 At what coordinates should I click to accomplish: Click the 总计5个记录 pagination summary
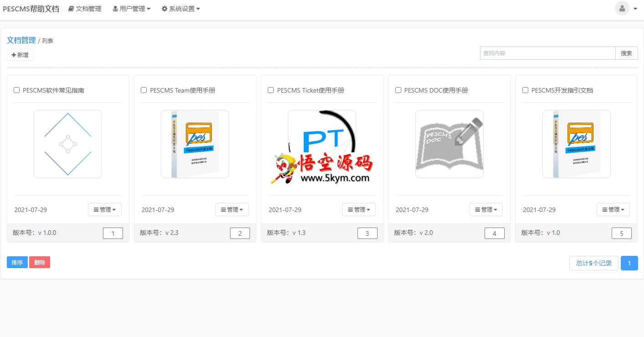coord(594,263)
